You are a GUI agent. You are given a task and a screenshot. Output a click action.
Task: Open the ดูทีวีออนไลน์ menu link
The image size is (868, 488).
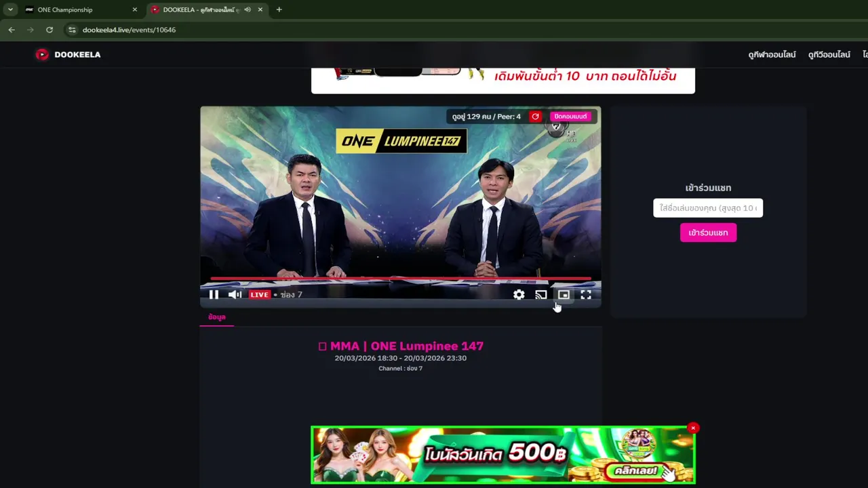coord(829,55)
